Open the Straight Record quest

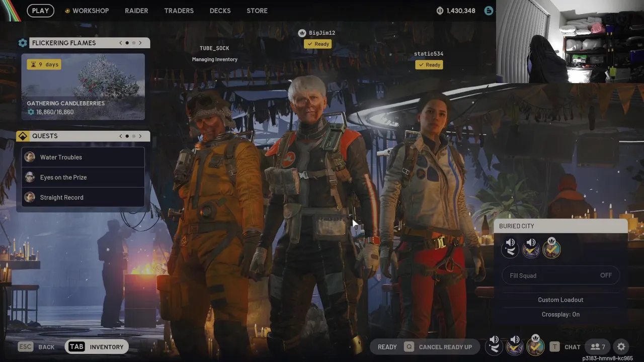83,197
